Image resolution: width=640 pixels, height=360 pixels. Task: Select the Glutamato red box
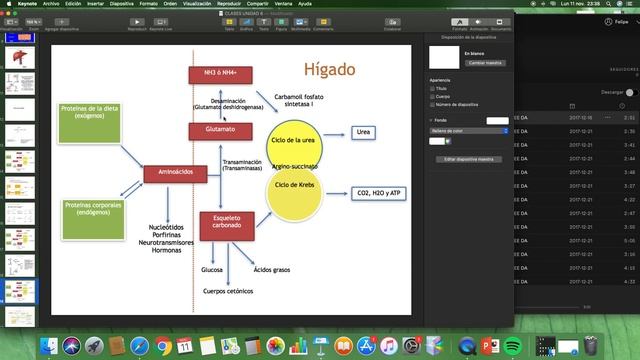click(220, 131)
